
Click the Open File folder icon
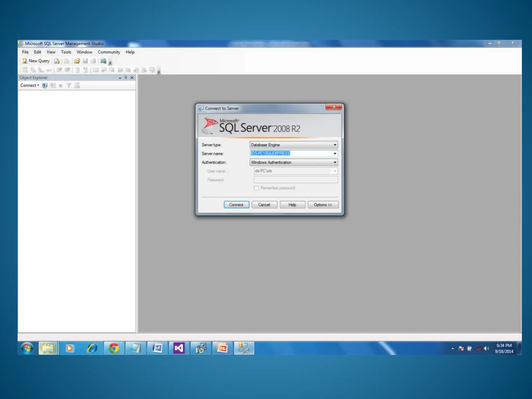click(x=77, y=61)
